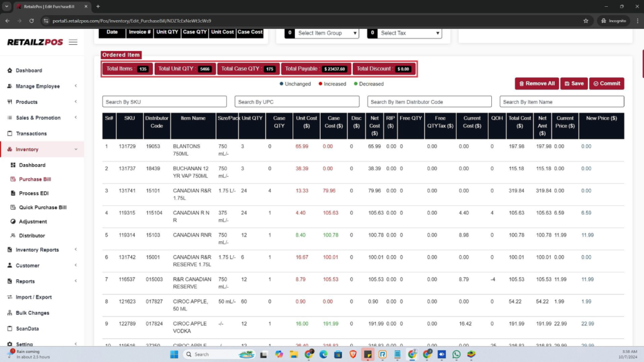The width and height of the screenshot is (644, 362).
Task: Click Search By Item Distributor Code field
Action: (x=429, y=101)
